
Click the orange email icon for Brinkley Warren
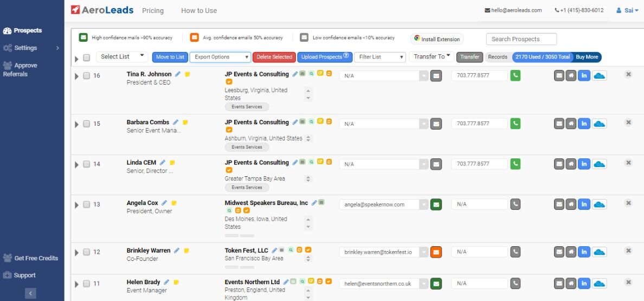[436, 252]
